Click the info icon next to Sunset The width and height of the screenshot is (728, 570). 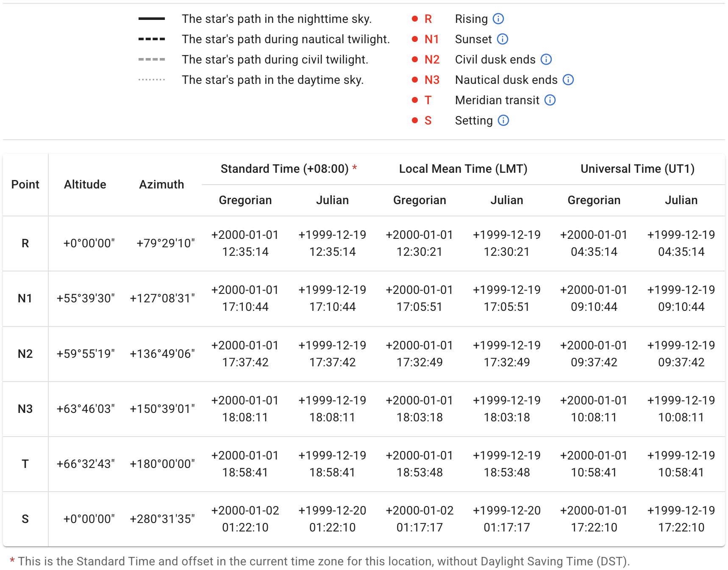tap(503, 39)
